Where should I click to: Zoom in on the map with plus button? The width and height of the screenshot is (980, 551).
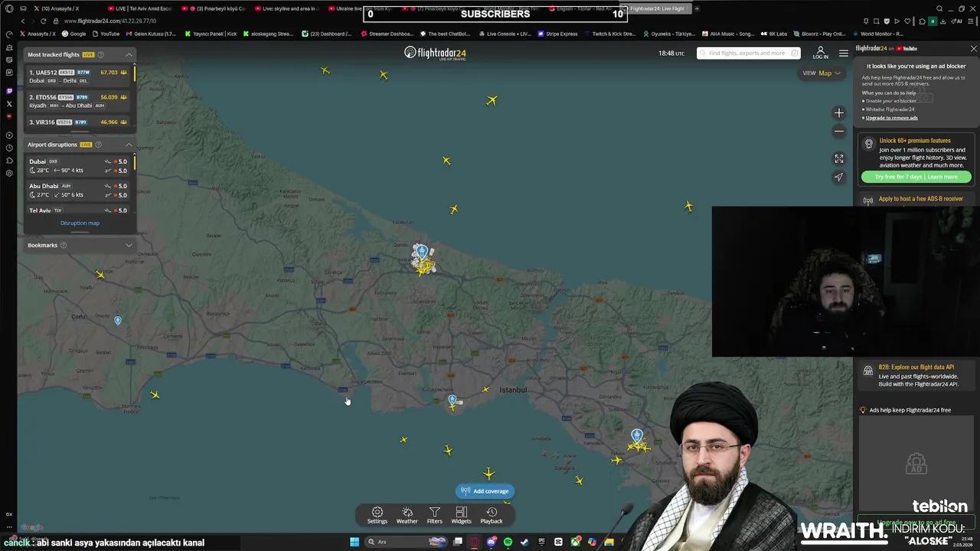[x=839, y=113]
